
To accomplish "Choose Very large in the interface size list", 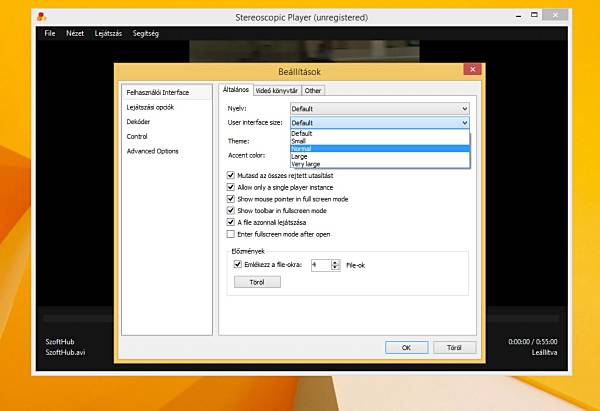I will pyautogui.click(x=380, y=164).
